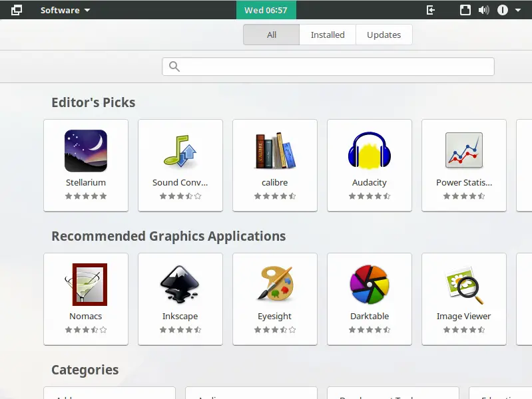Image resolution: width=532 pixels, height=399 pixels.
Task: Switch to the All view toggle
Action: click(x=272, y=35)
